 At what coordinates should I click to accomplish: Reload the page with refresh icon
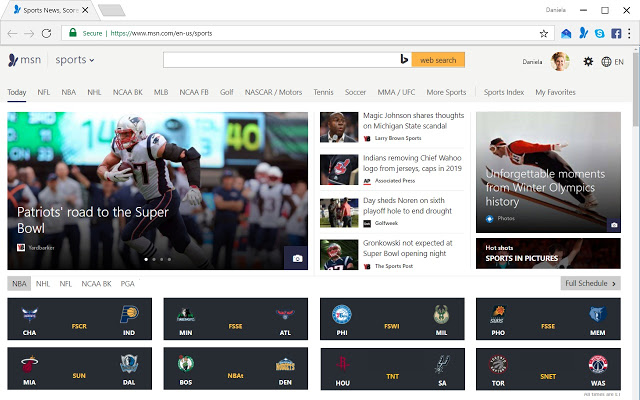pyautogui.click(x=47, y=33)
